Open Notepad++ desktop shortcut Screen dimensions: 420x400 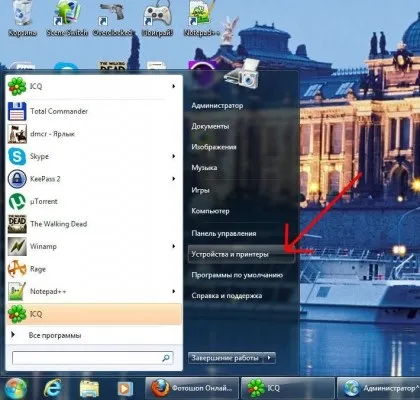click(x=201, y=17)
